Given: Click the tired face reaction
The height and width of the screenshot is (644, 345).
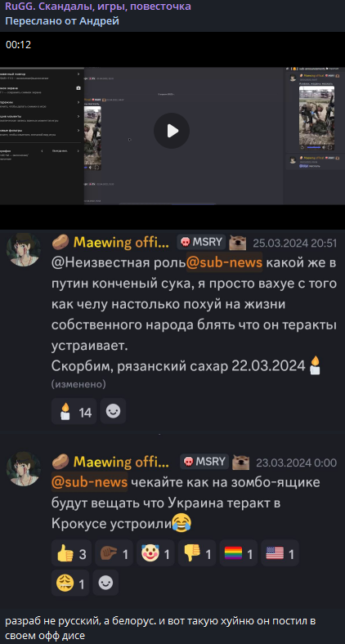Looking at the screenshot, I should [70, 583].
